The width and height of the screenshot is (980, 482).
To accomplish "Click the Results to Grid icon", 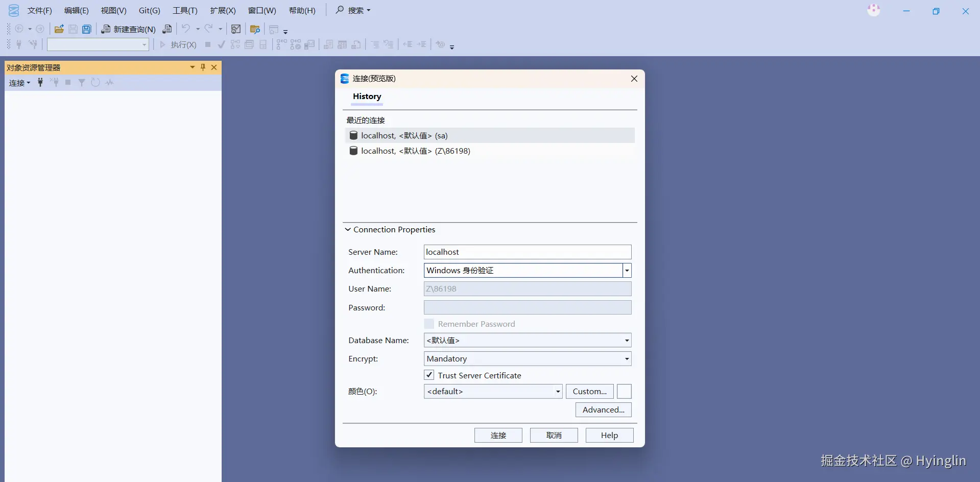I will point(342,44).
